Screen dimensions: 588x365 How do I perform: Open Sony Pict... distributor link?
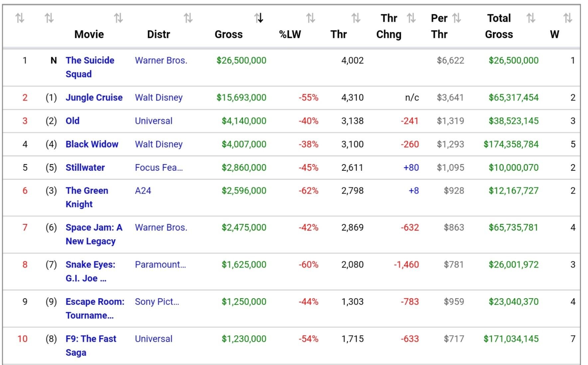coord(157,302)
